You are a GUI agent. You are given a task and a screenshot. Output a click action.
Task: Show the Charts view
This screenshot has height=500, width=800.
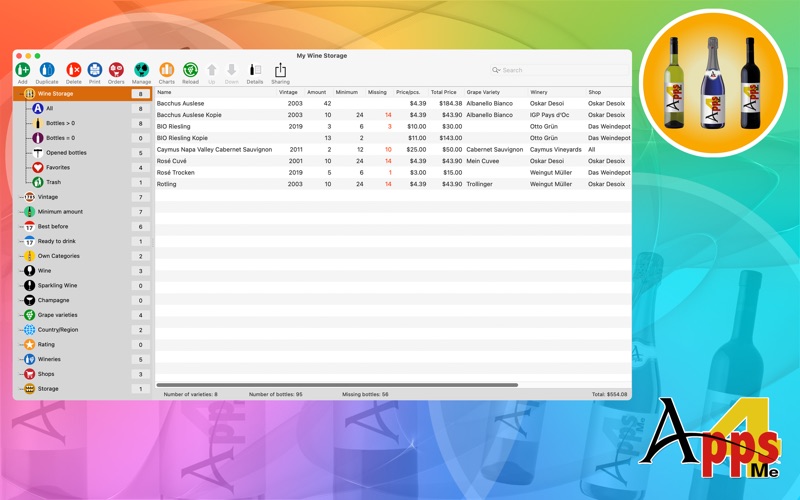coord(166,70)
